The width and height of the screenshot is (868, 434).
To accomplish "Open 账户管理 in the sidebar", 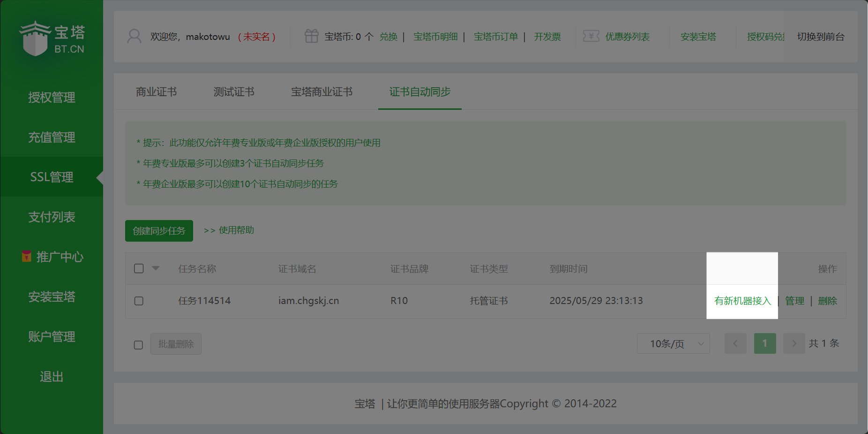I will click(x=52, y=336).
